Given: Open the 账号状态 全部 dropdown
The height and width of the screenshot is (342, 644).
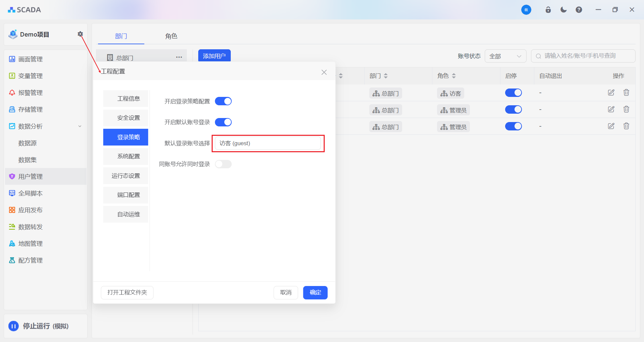Looking at the screenshot, I should [x=505, y=56].
